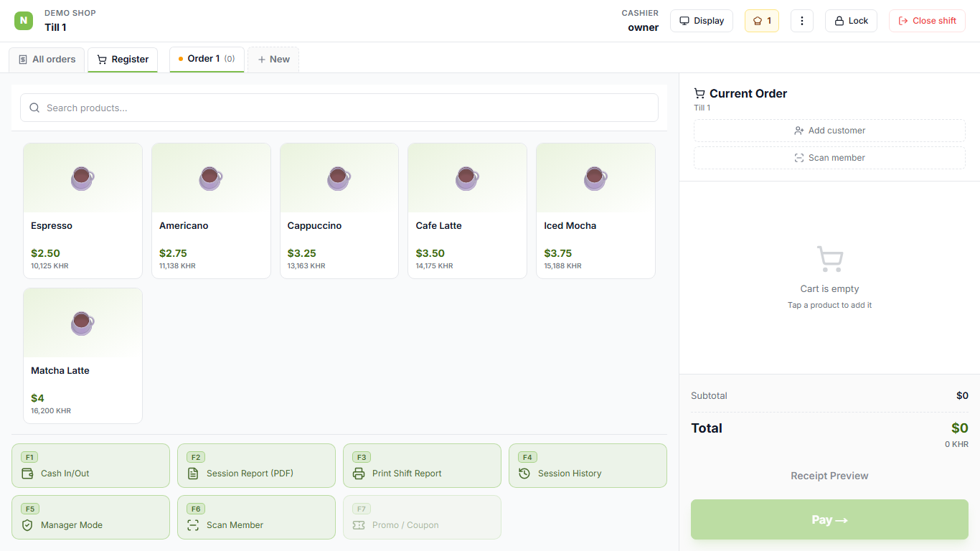The height and width of the screenshot is (551, 980).
Task: Click the kitchen orders badge showing 1
Action: pyautogui.click(x=762, y=21)
